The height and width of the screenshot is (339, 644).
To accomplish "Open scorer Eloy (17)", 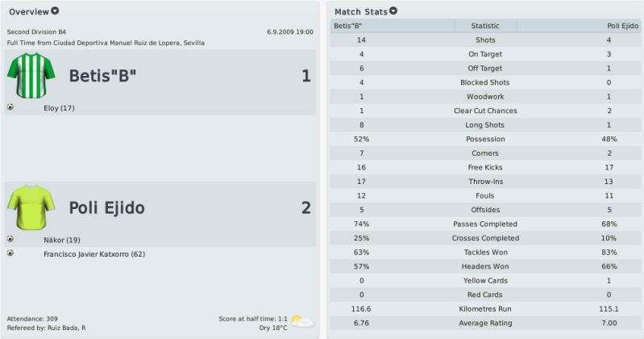I will pos(59,108).
